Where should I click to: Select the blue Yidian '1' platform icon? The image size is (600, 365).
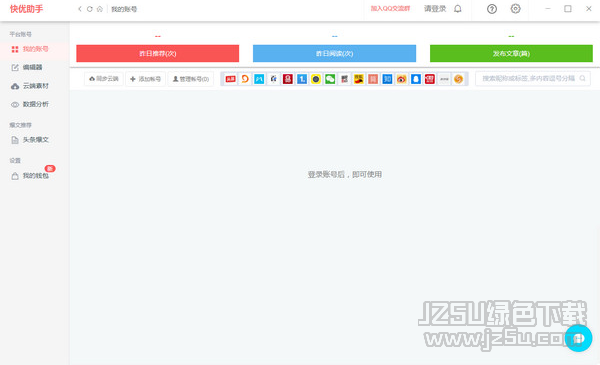pos(302,79)
